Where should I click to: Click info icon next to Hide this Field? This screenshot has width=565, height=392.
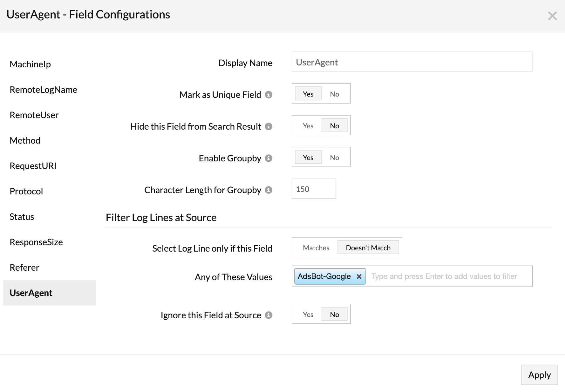coord(269,126)
